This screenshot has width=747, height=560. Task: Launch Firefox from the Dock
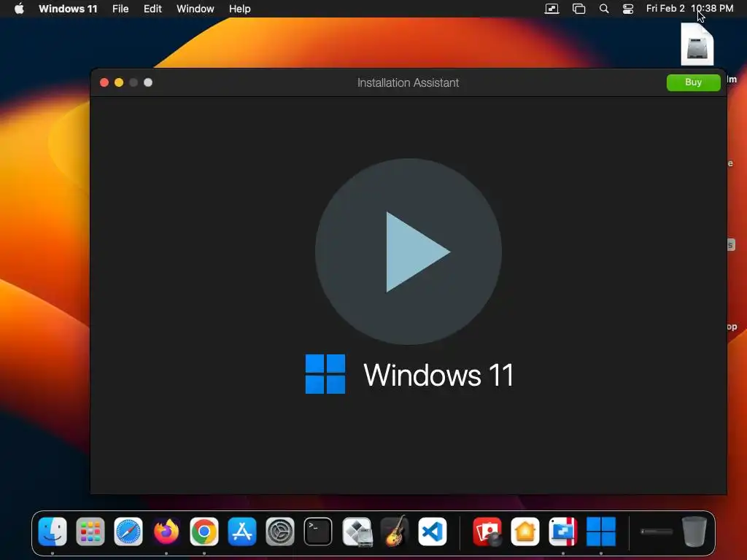click(x=166, y=531)
